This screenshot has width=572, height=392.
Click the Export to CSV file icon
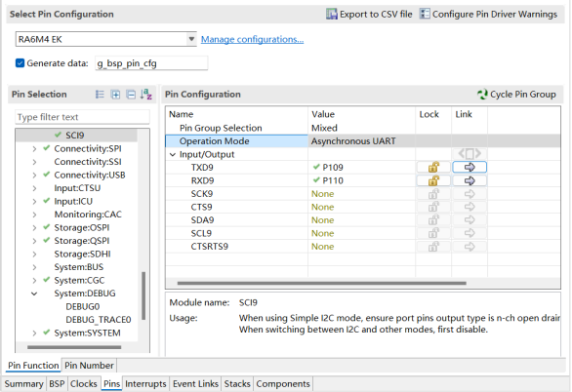coord(331,15)
